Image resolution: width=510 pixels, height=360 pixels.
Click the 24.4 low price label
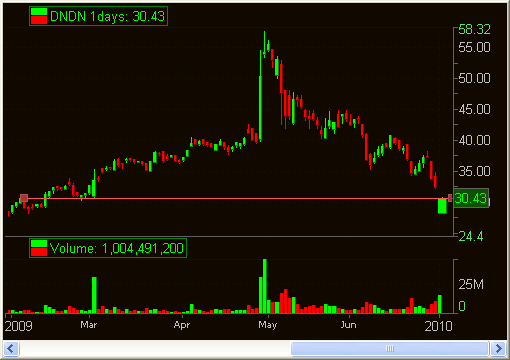[x=471, y=237]
